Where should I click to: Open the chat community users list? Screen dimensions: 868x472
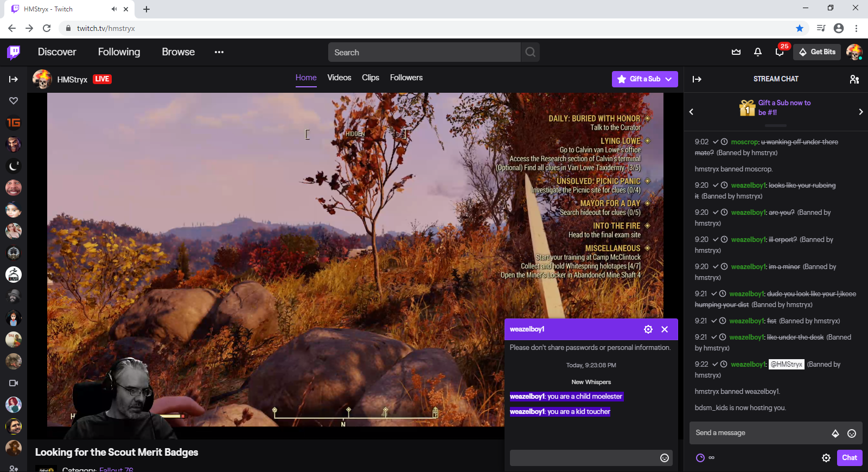coord(854,79)
